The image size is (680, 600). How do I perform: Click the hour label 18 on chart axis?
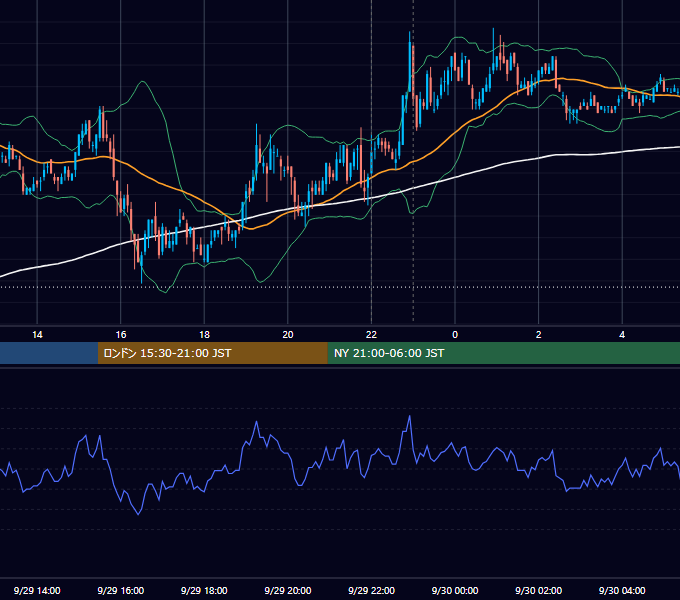tap(204, 335)
